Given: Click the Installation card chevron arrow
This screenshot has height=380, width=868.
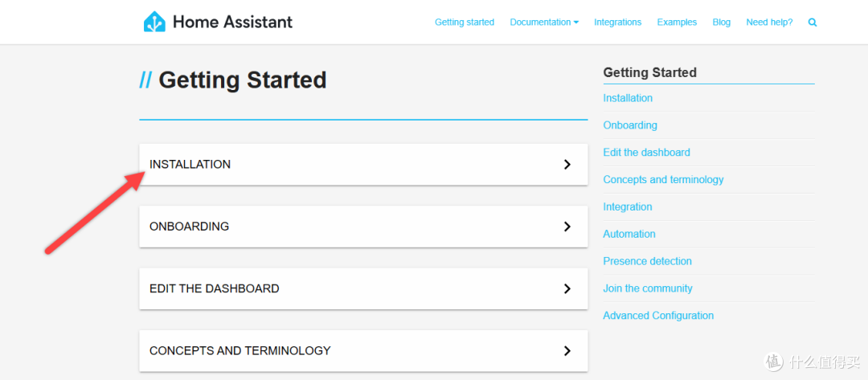Looking at the screenshot, I should pos(567,164).
